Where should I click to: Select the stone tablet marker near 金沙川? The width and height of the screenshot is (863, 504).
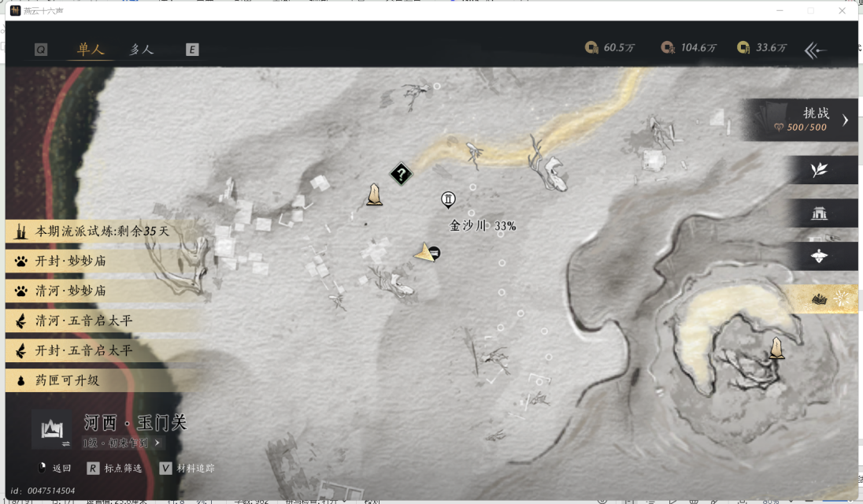tap(375, 195)
